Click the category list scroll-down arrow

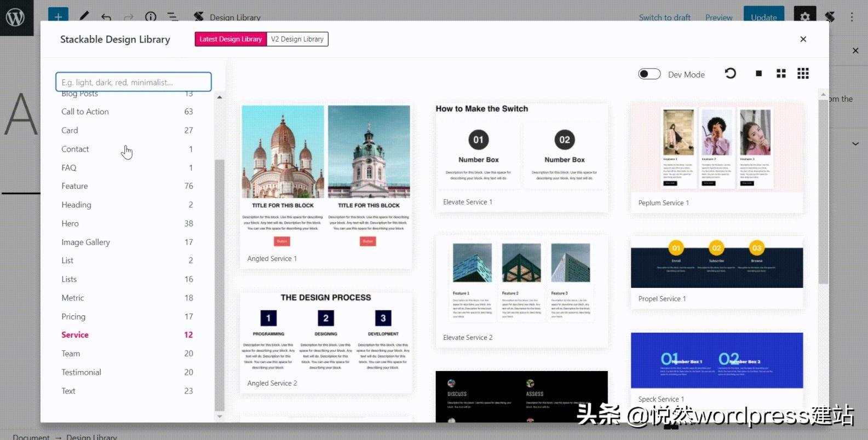click(x=220, y=416)
